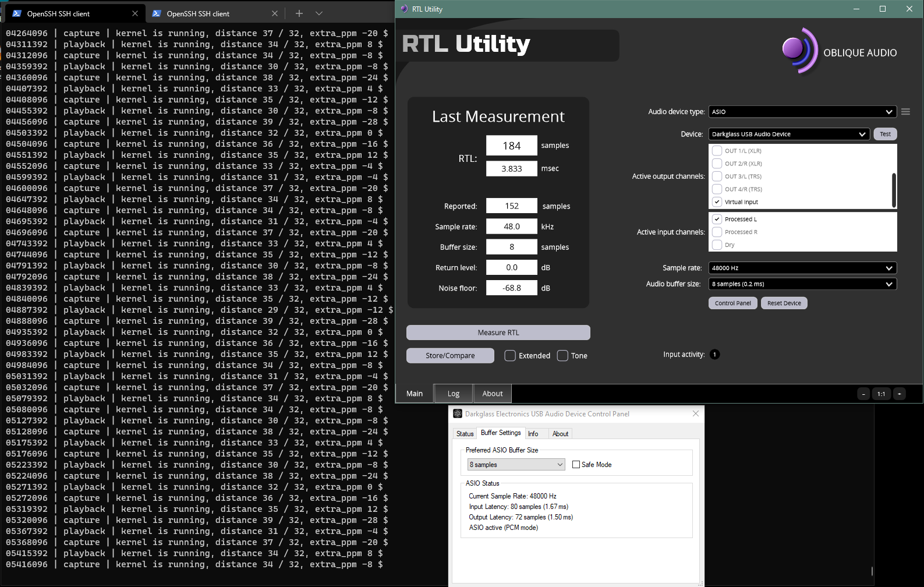Click the PowerShell icon on first terminal tab
This screenshot has width=924, height=587.
coord(17,13)
